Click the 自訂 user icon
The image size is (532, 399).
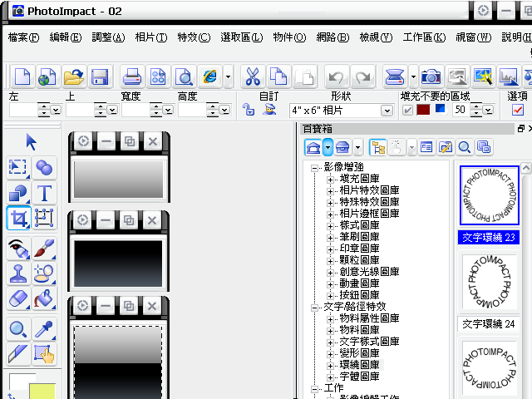[269, 110]
